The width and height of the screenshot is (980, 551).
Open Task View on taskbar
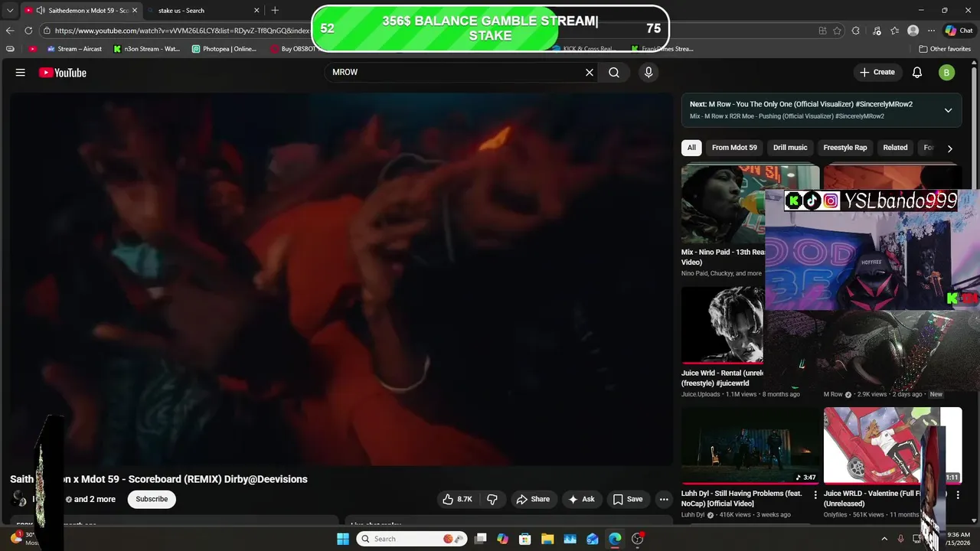[480, 539]
